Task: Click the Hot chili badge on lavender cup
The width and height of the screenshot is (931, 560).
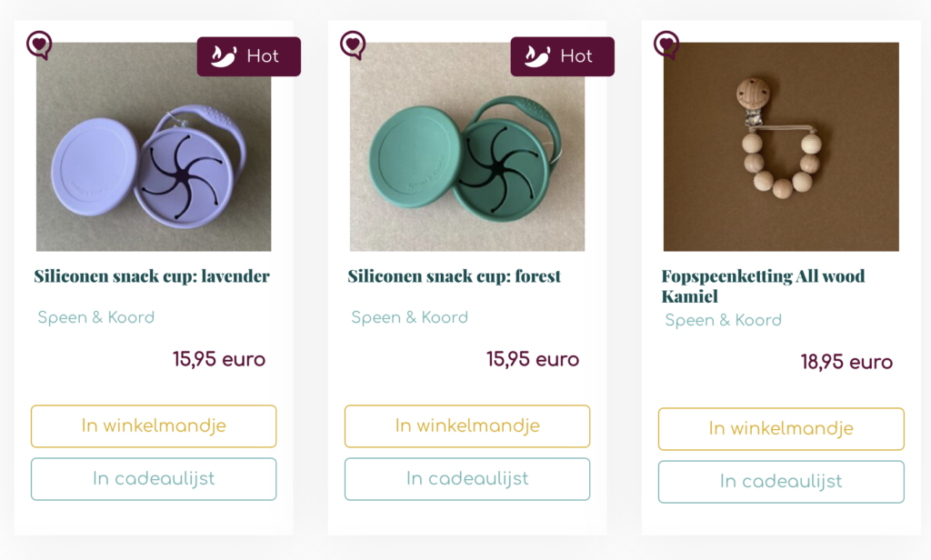Action: (249, 56)
